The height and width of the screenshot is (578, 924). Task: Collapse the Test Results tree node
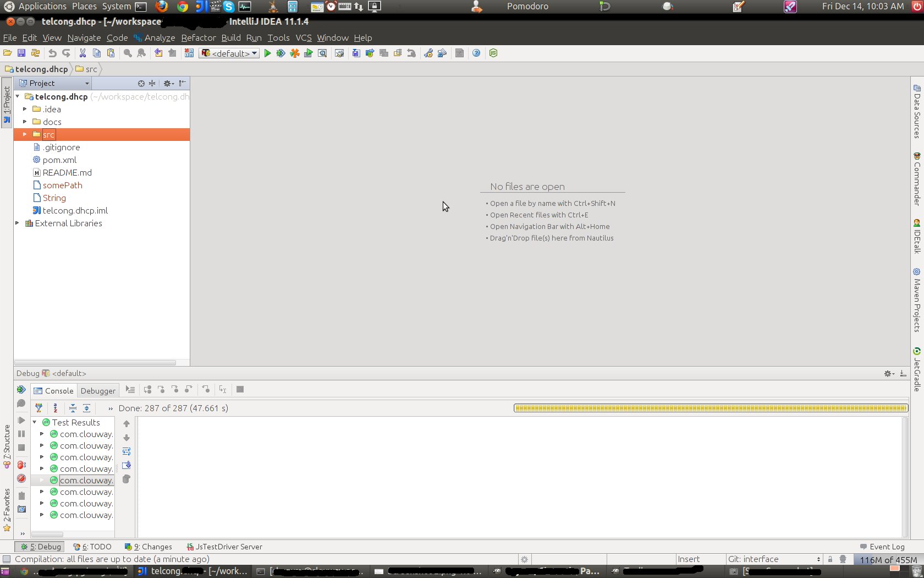tap(34, 422)
